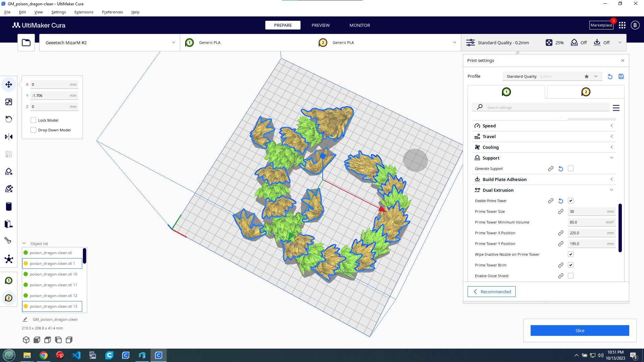Click the Recommended settings button
This screenshot has width=644, height=362.
coord(491,292)
